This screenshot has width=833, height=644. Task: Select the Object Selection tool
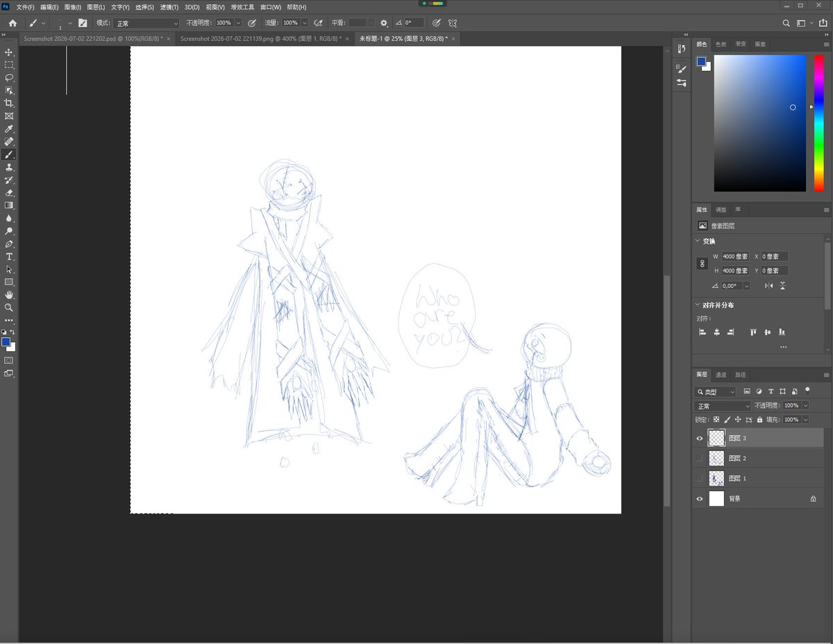click(x=9, y=90)
